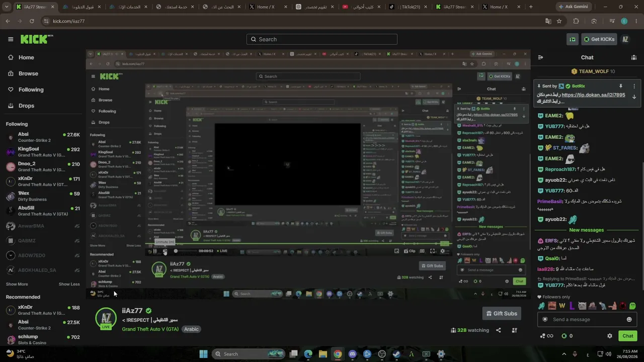Image resolution: width=644 pixels, height=362 pixels.
Task: Open the AZ profile avatar menu
Action: [x=625, y=39]
